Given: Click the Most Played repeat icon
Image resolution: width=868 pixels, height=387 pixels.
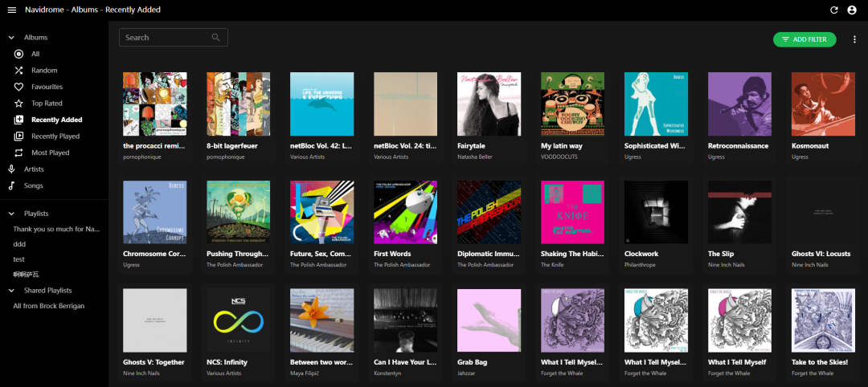Looking at the screenshot, I should pyautogui.click(x=18, y=153).
